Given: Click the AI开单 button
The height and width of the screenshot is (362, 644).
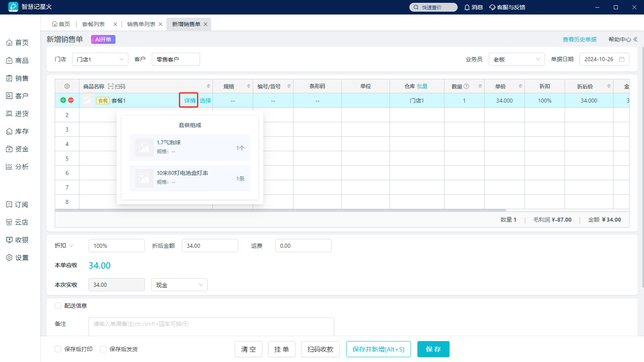Looking at the screenshot, I should [x=103, y=39].
